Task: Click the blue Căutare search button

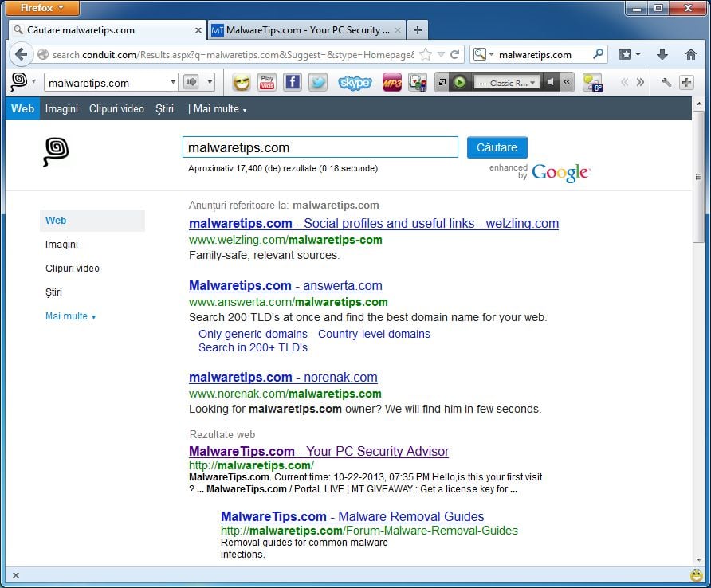Action: click(x=497, y=147)
